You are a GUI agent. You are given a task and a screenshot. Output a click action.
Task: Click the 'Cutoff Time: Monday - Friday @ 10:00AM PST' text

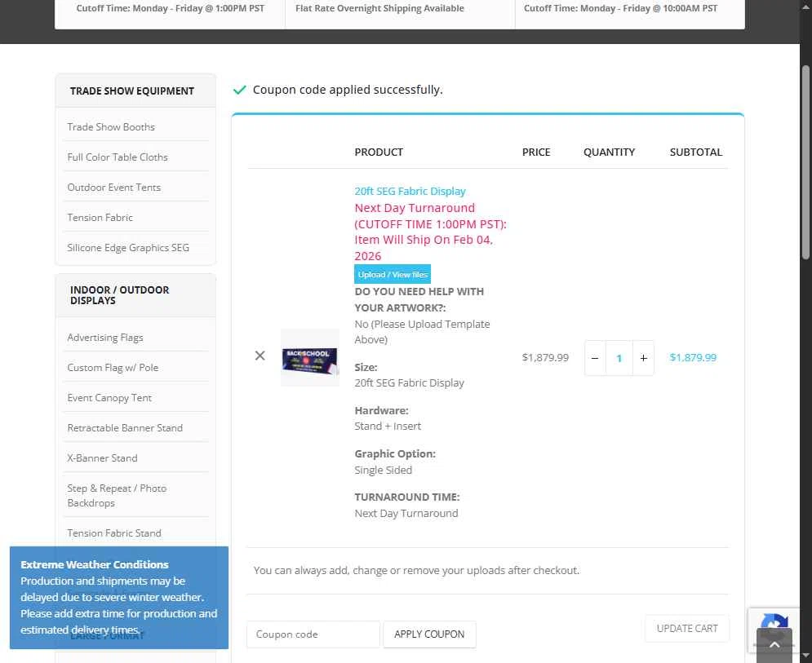(620, 8)
